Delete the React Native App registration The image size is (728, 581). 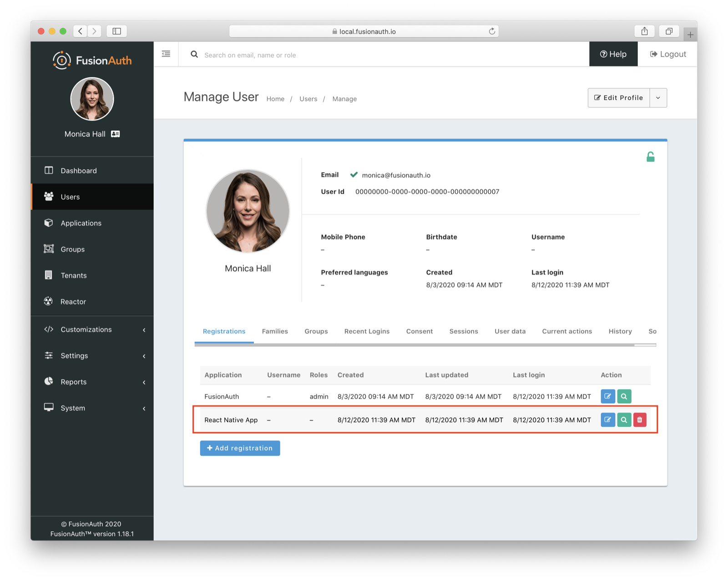[x=640, y=420]
